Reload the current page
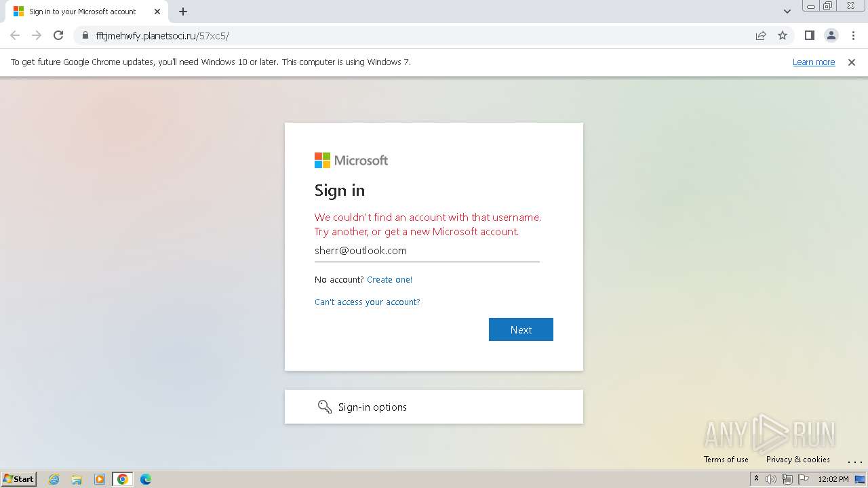Viewport: 868px width, 488px height. [58, 35]
